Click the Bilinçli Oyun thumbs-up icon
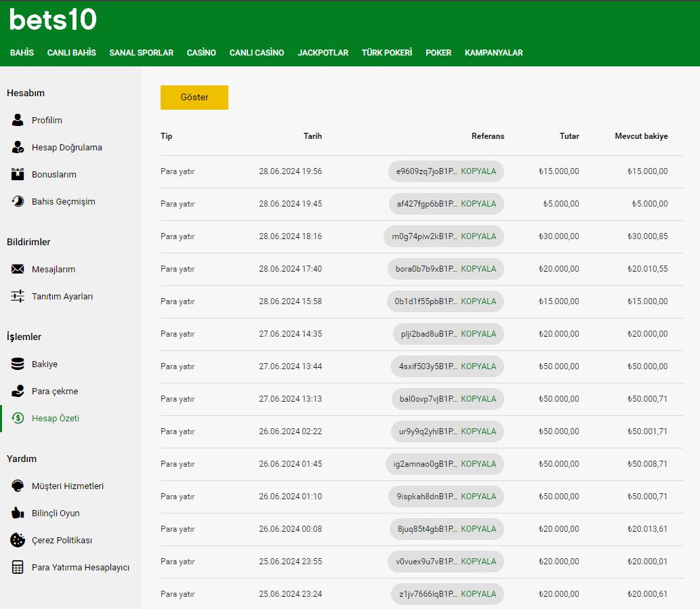The width and height of the screenshot is (700, 609). click(x=18, y=513)
